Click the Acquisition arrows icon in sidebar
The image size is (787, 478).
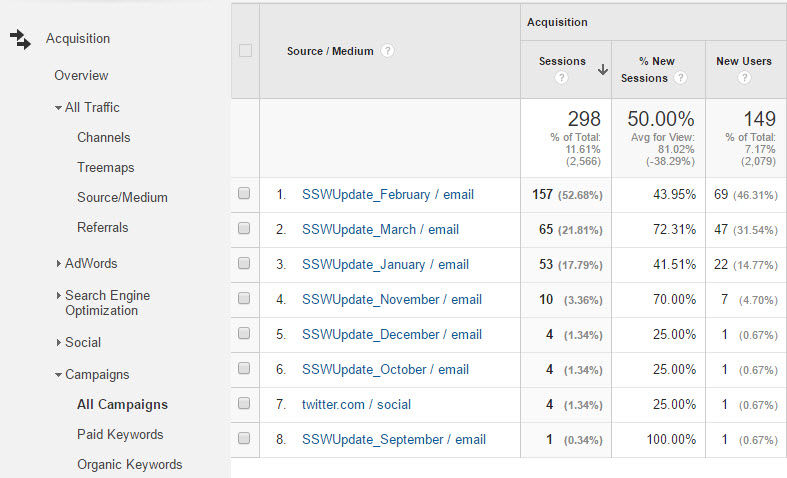[20, 39]
